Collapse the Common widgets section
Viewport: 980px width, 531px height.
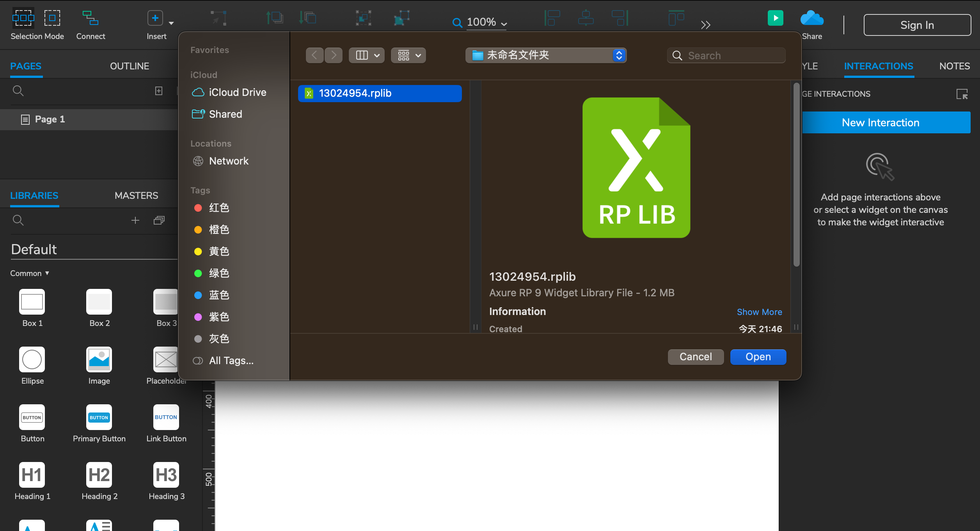30,273
